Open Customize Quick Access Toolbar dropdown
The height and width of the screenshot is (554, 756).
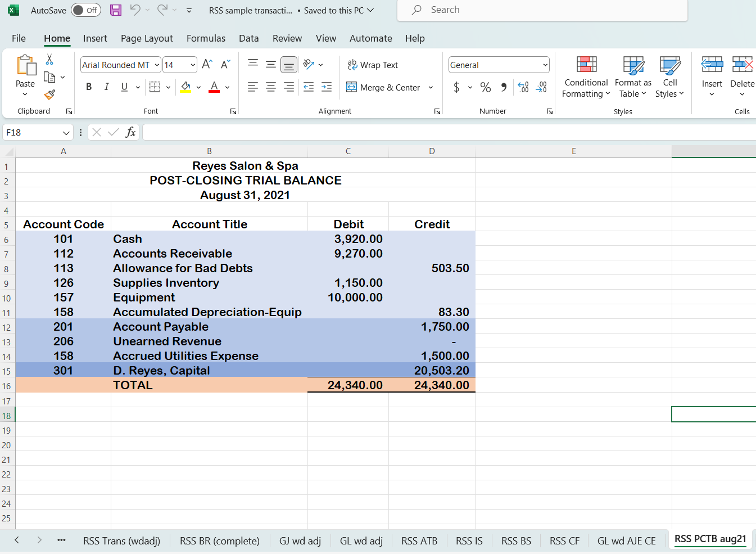point(189,10)
